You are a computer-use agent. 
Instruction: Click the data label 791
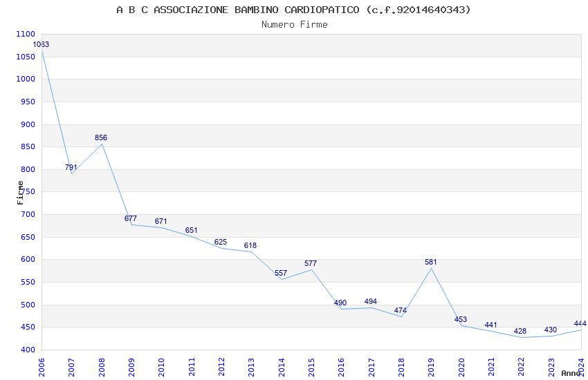click(x=71, y=167)
